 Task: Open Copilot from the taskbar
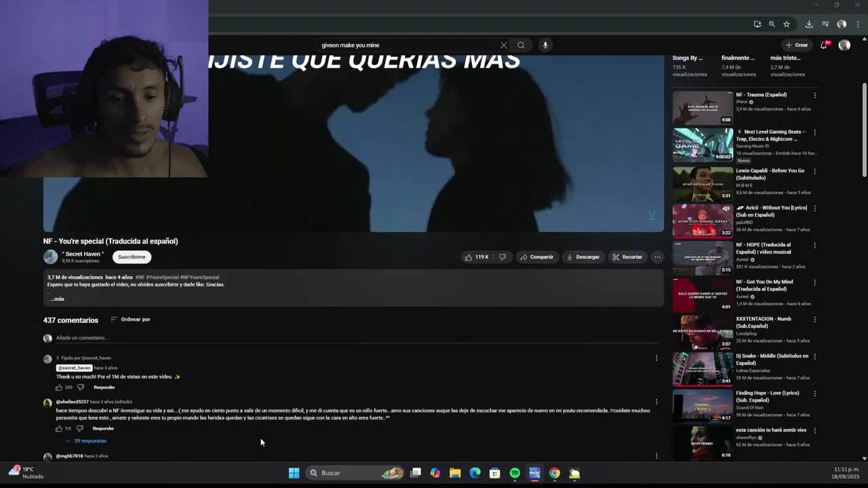pos(435,473)
